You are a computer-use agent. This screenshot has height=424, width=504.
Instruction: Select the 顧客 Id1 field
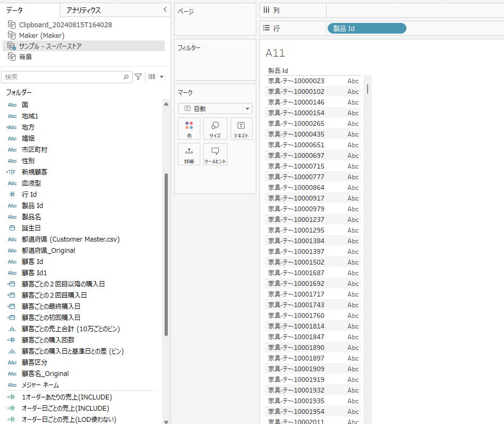[x=34, y=273]
